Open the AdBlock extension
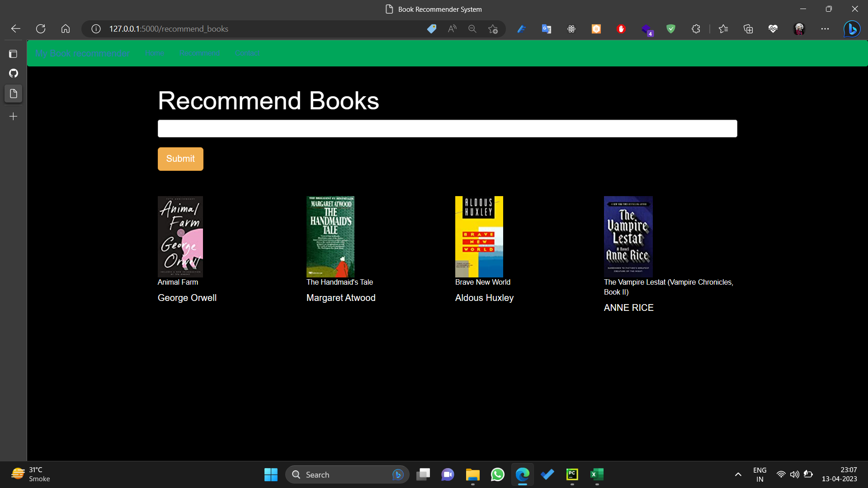This screenshot has width=868, height=488. [x=621, y=28]
